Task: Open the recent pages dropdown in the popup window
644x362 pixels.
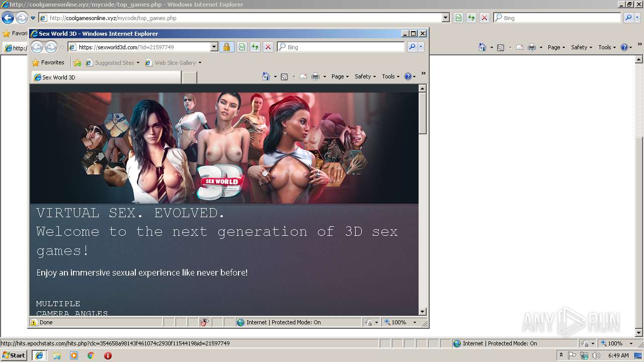Action: (x=62, y=47)
